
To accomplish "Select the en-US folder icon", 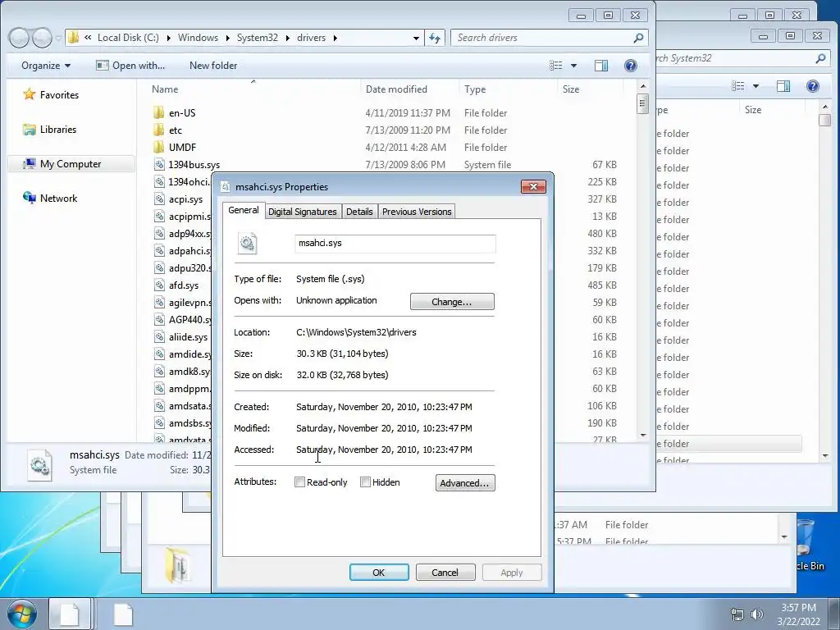I will [x=158, y=112].
